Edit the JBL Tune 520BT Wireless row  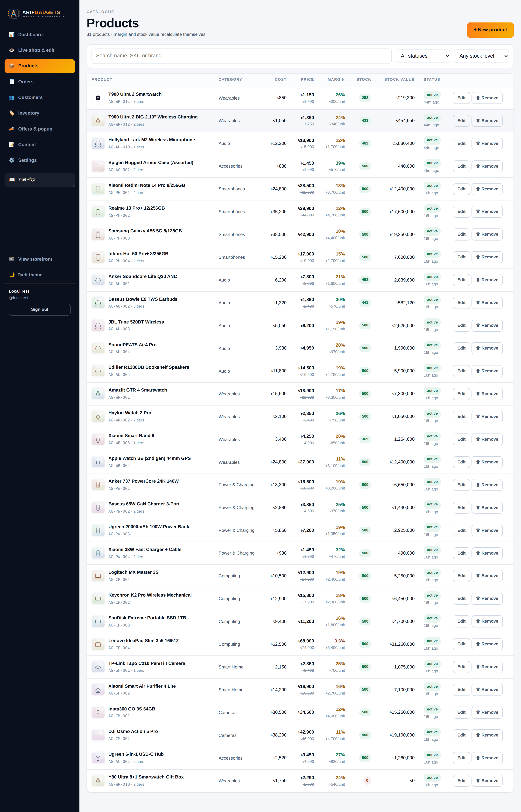click(x=461, y=326)
